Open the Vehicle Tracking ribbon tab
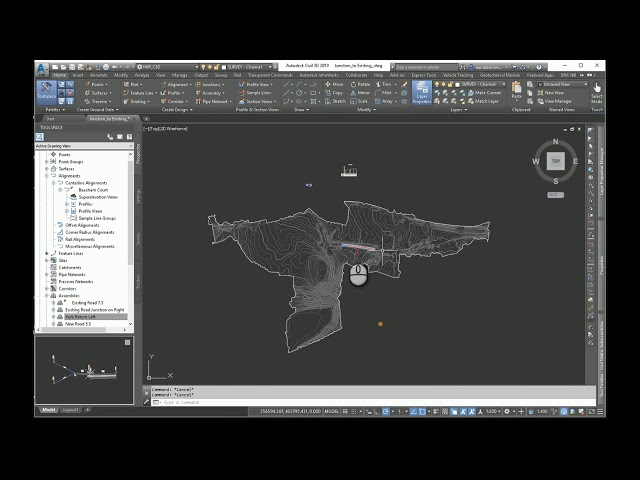Screen dimensions: 640x480 [x=458, y=75]
